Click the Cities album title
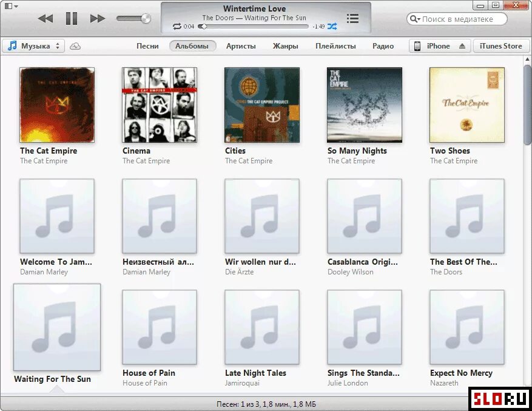Screen dimensions: 532x411 [x=235, y=151]
